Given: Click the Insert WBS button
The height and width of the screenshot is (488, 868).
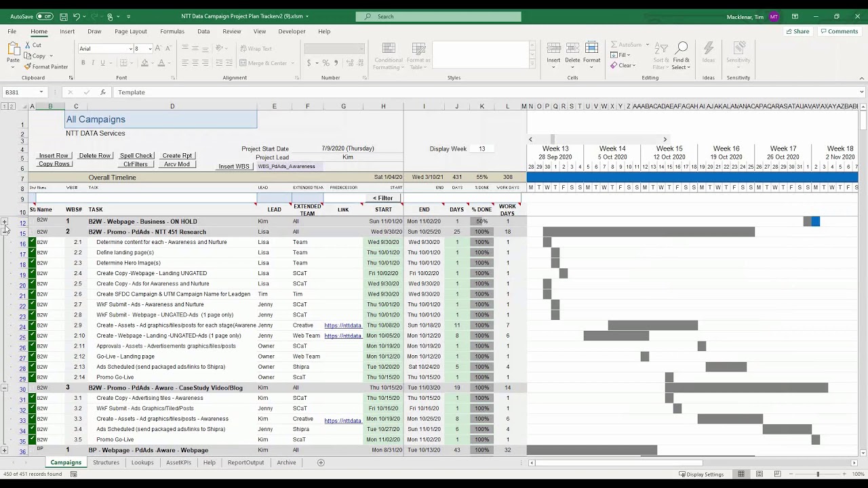Looking at the screenshot, I should click(234, 167).
